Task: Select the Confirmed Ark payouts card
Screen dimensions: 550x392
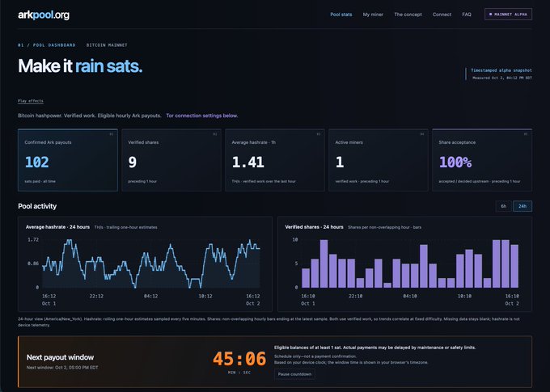Action: point(68,160)
